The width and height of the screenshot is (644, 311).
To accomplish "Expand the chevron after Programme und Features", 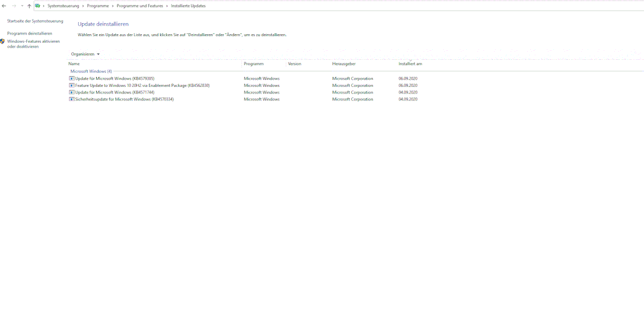I will click(167, 6).
